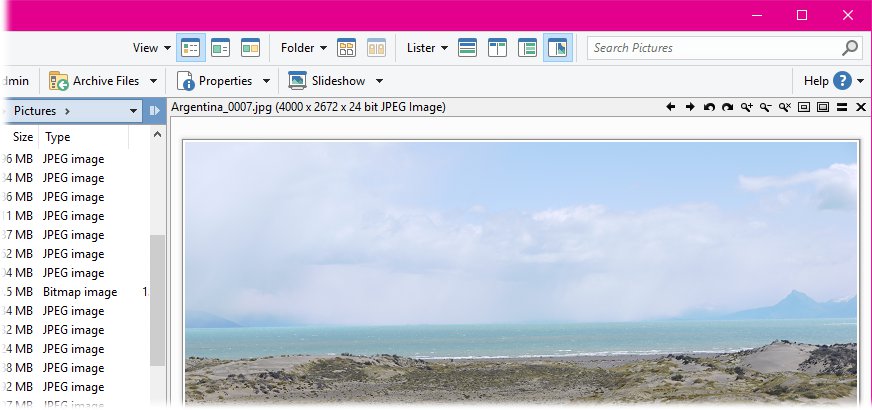Viewport: 872px width, 410px height.
Task: Open the Slideshow dropdown arrow
Action: [379, 81]
